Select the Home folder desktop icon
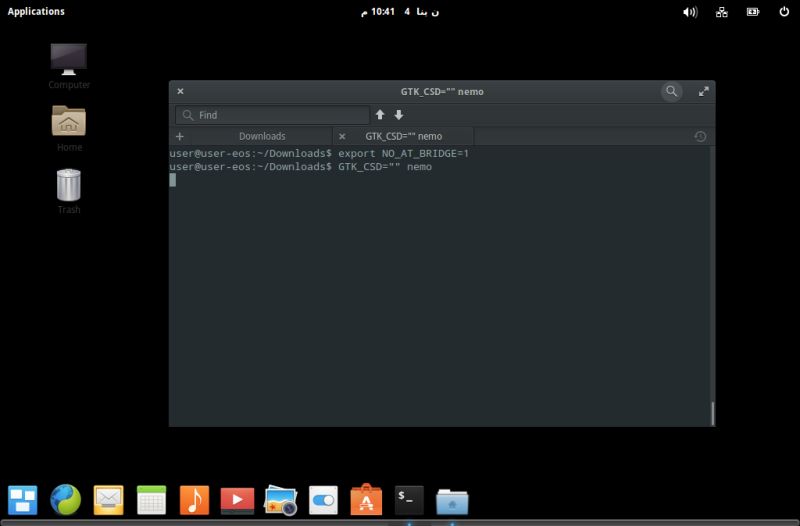Viewport: 800px width, 526px height. pyautogui.click(x=69, y=129)
